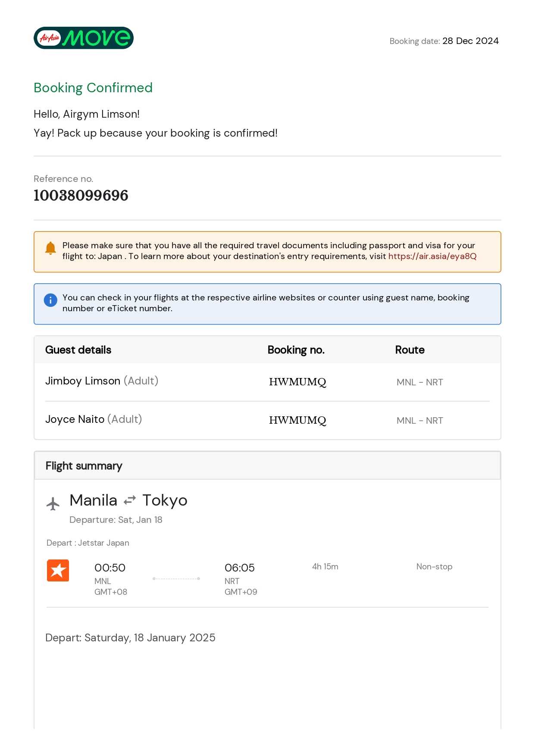Image resolution: width=535 pixels, height=756 pixels.
Task: Click the AirAsia MOVE logo
Action: (x=84, y=38)
